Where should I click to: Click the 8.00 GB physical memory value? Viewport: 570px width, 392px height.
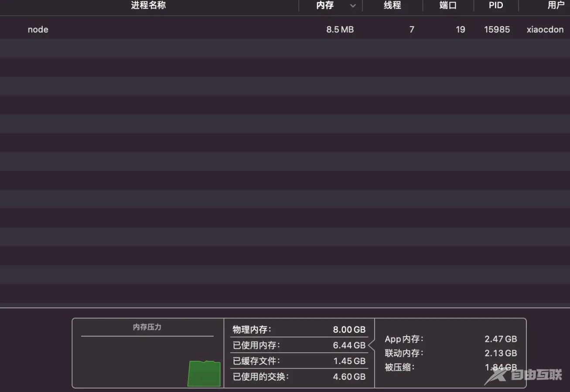pyautogui.click(x=349, y=330)
